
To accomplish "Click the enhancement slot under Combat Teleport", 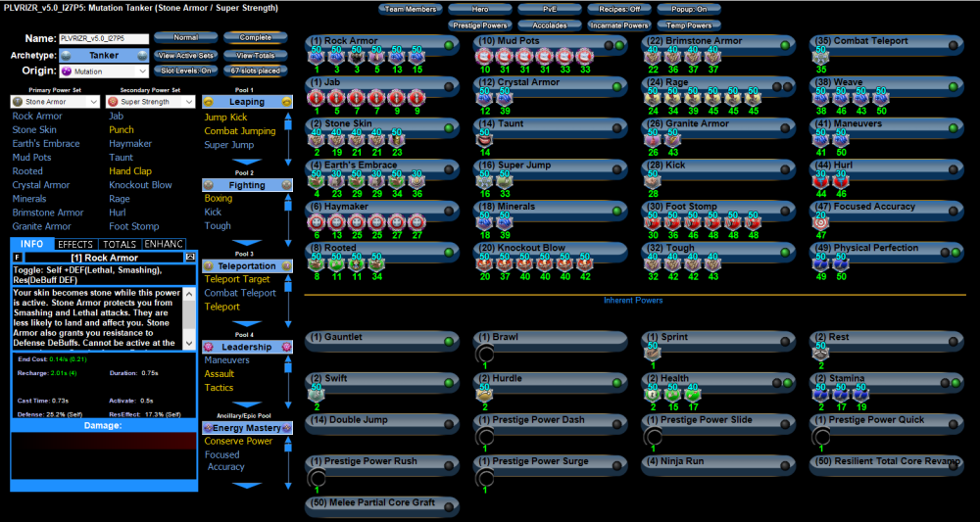I will 821,58.
